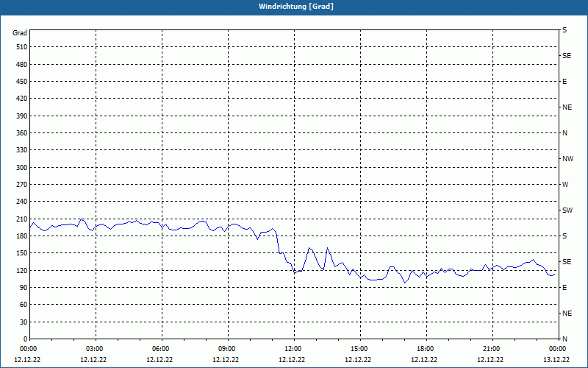Screen dimensions: 588x368
Task: Click the 12.12.22 date under 12:00
Action: click(x=292, y=360)
